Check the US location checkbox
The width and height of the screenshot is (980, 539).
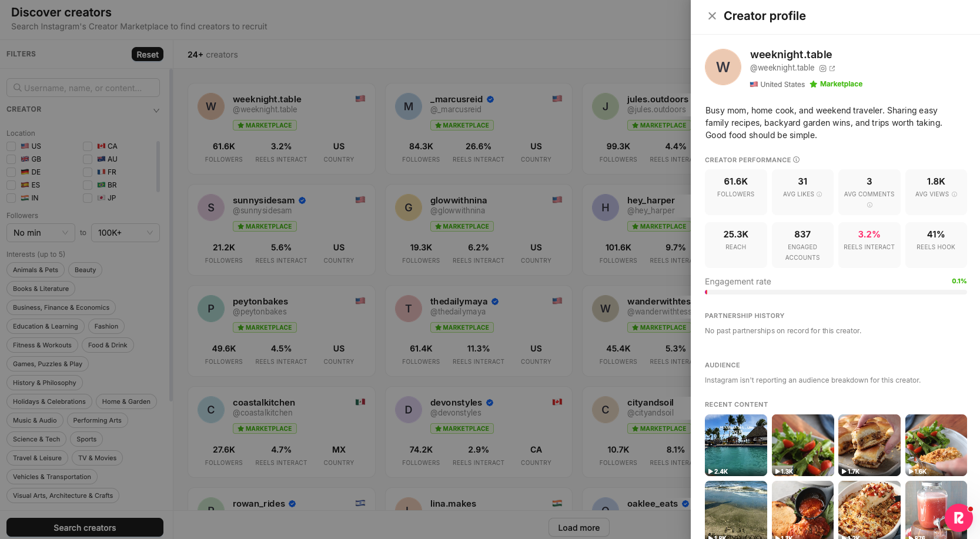11,146
